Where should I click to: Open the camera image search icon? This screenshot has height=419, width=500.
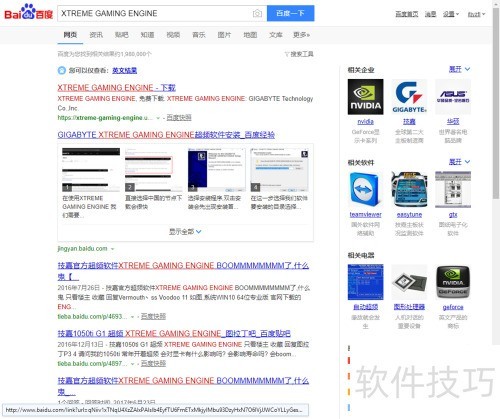[x=257, y=13]
